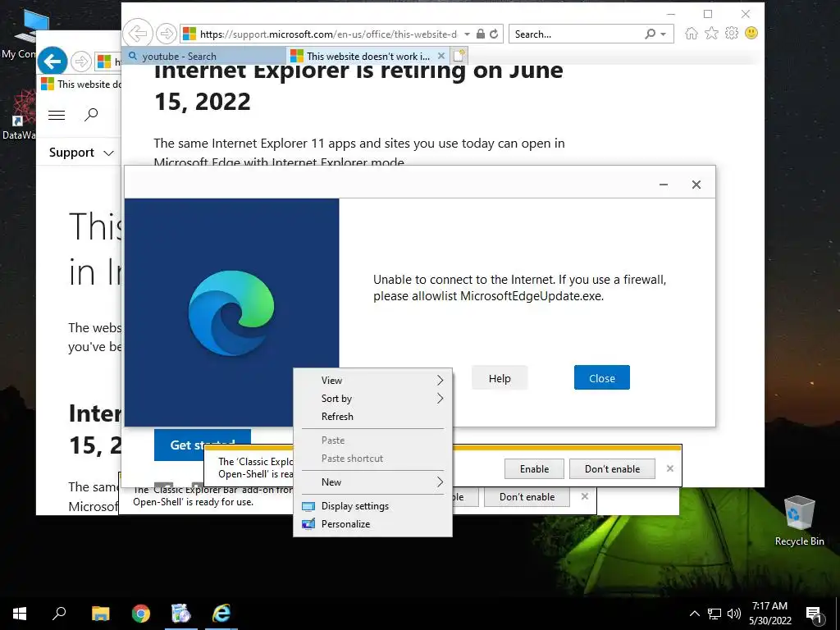Open the hamburger menu in rear window
Viewport: 840px width, 630px height.
click(57, 115)
